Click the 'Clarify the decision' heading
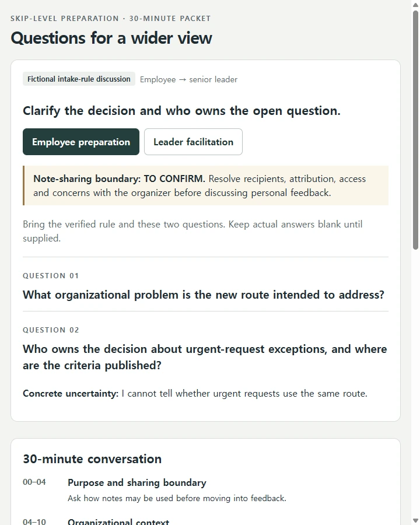420x525 pixels. pyautogui.click(x=181, y=111)
